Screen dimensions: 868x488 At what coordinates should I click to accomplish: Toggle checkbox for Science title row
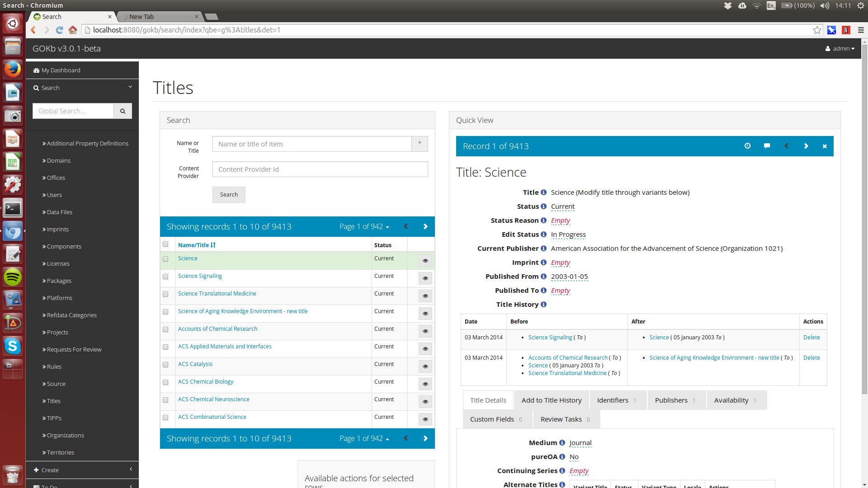click(x=166, y=258)
